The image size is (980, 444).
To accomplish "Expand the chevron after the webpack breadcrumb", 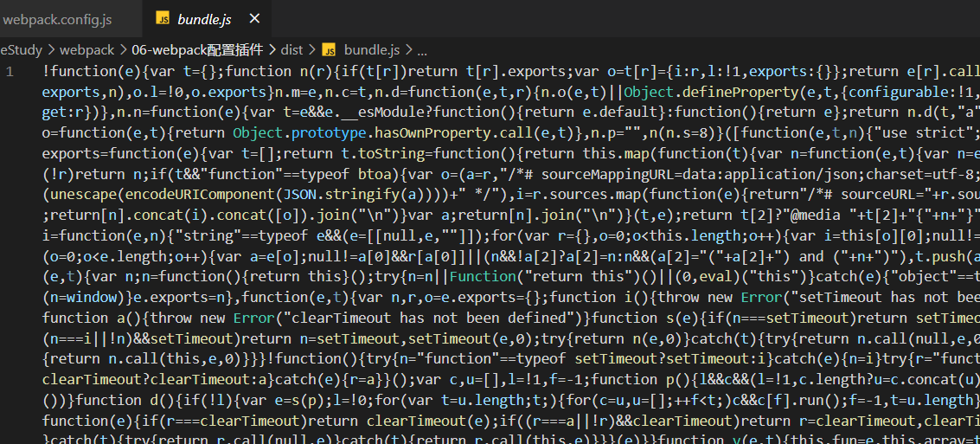I will pyautogui.click(x=123, y=50).
